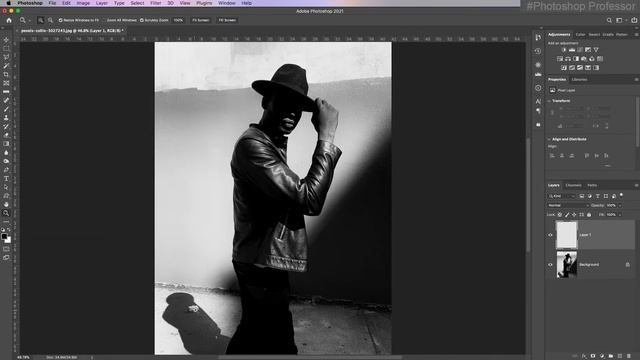Screen dimensions: 640x360
Task: Select the Frame tool
Action: click(x=6, y=83)
